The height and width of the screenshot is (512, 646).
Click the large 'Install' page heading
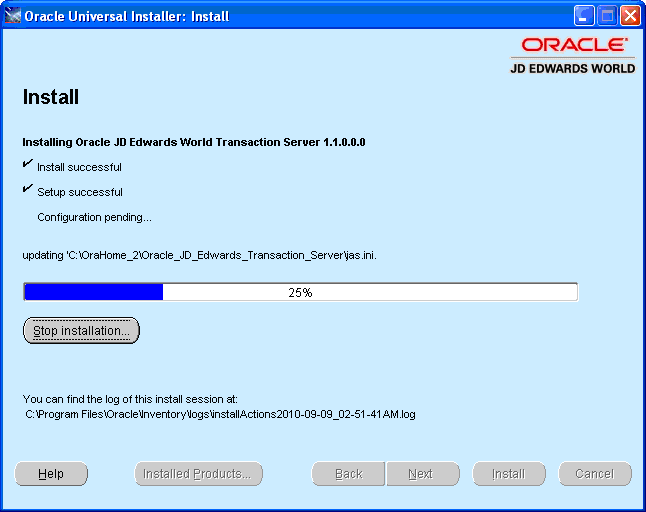click(x=51, y=97)
